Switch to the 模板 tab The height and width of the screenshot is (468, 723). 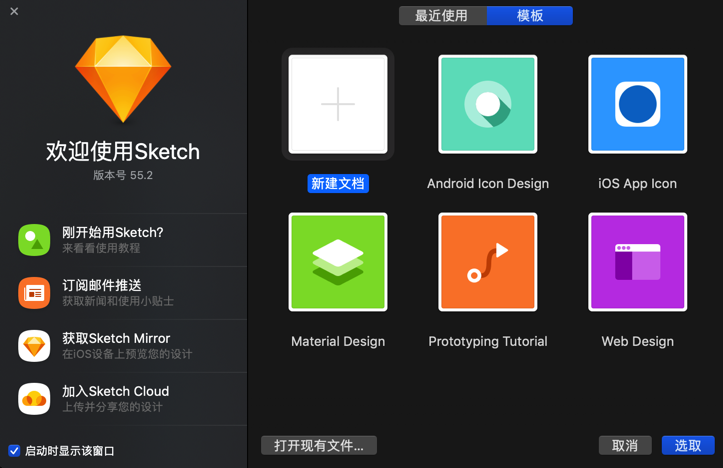[x=530, y=16]
